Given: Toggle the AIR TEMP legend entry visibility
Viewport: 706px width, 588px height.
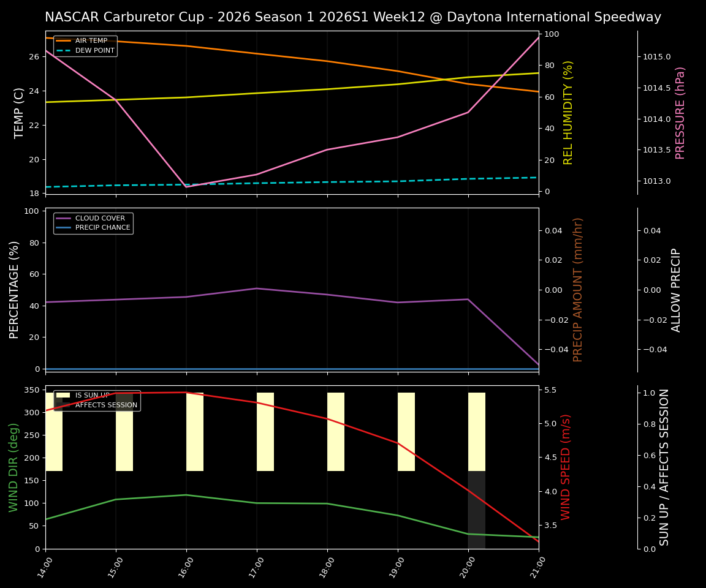Looking at the screenshot, I should (x=91, y=40).
